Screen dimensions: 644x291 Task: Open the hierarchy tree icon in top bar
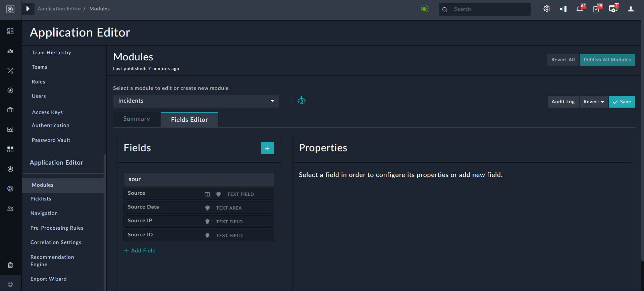(563, 9)
